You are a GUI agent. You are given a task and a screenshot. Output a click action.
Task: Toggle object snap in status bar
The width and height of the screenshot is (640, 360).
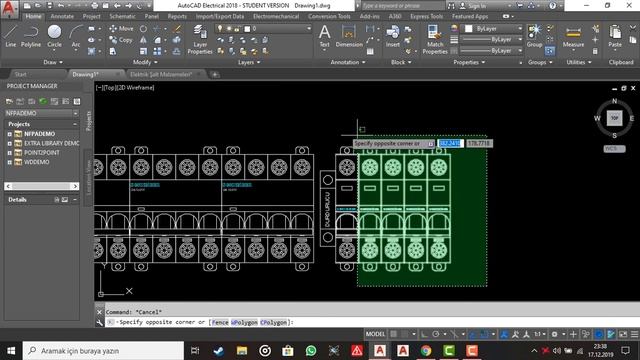484,334
